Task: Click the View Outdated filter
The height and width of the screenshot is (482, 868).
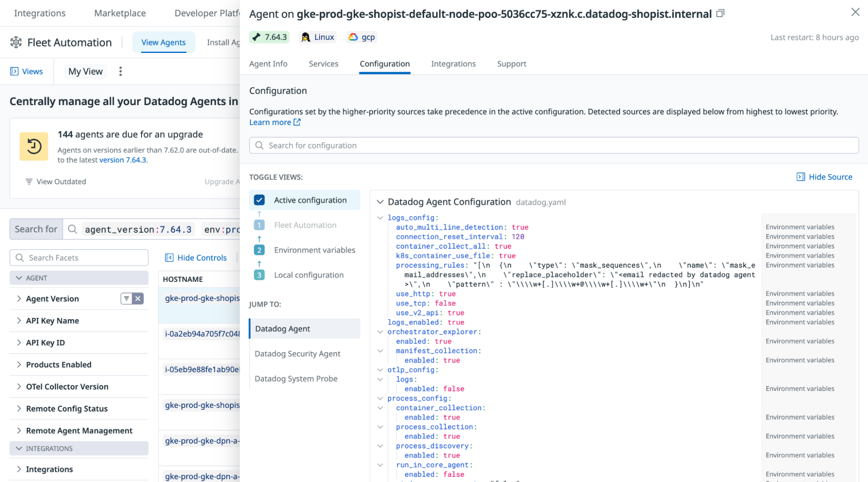Action: click(x=56, y=182)
